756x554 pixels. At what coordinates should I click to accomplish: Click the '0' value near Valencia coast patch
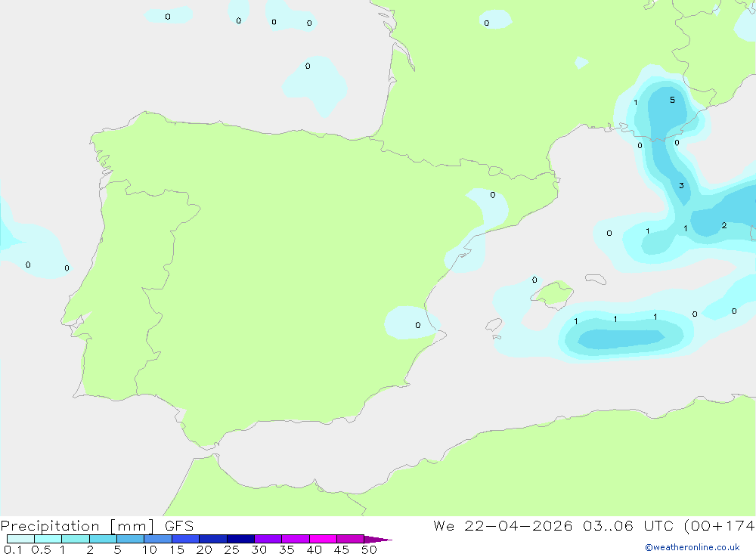[417, 325]
